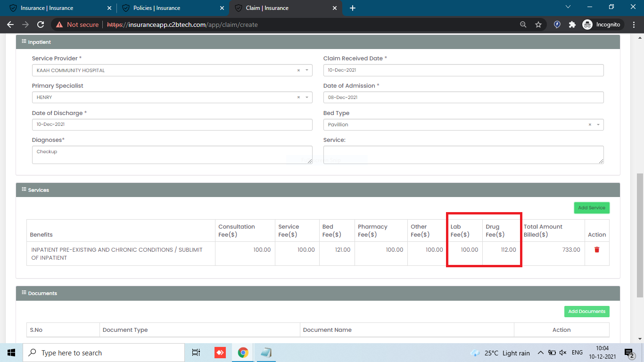Click the page vertical scrollbar thumb
The width and height of the screenshot is (644, 362).
point(640,235)
